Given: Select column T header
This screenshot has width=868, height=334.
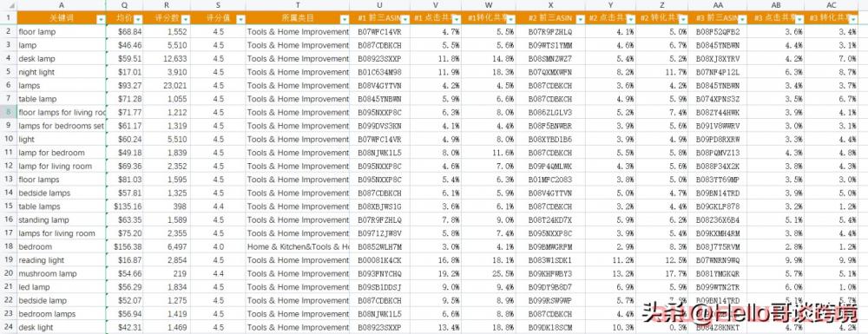Looking at the screenshot, I should [x=297, y=5].
